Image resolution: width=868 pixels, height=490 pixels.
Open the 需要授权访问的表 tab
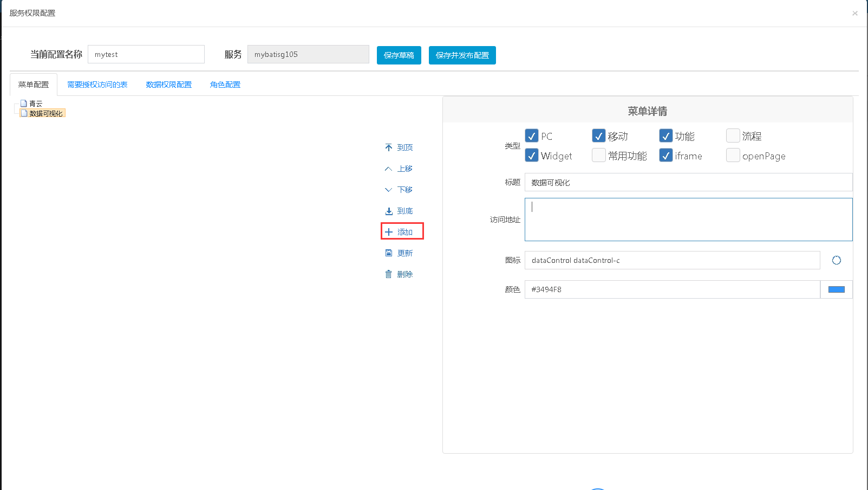click(97, 85)
